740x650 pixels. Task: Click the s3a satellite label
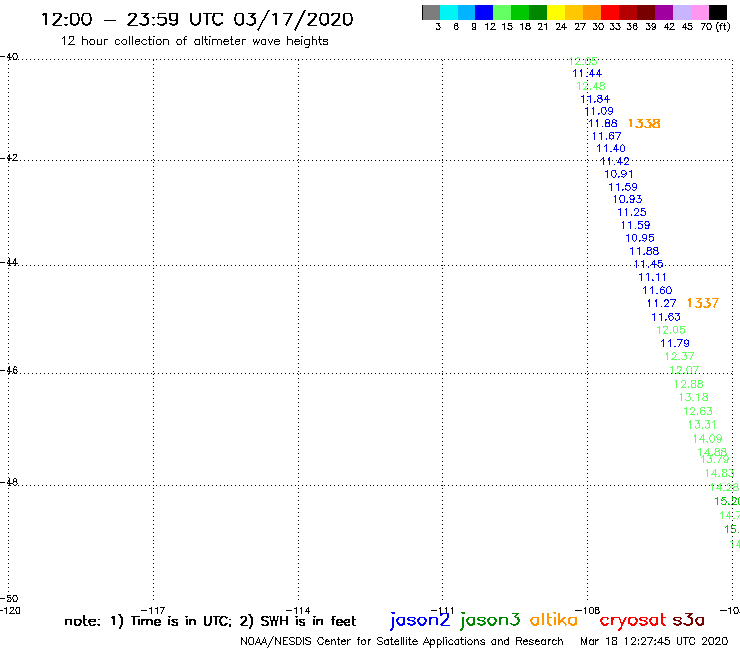coord(688,620)
